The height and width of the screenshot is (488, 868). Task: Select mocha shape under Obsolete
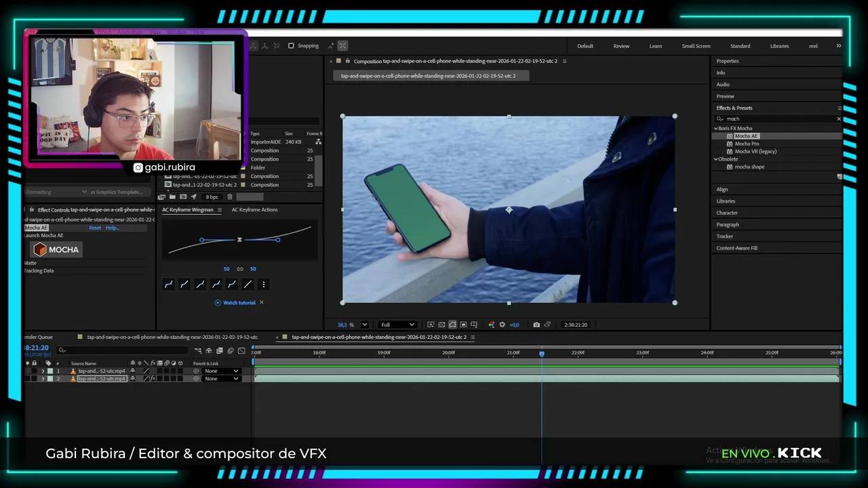click(749, 167)
